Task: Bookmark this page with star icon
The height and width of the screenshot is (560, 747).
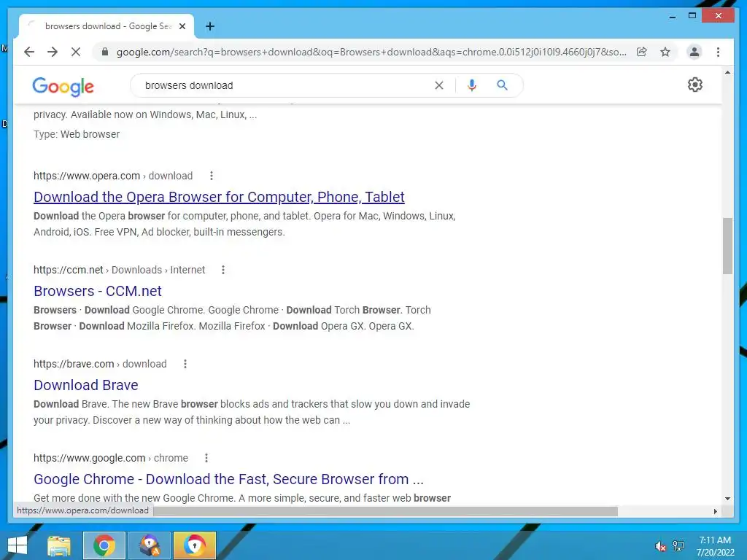Action: point(665,52)
